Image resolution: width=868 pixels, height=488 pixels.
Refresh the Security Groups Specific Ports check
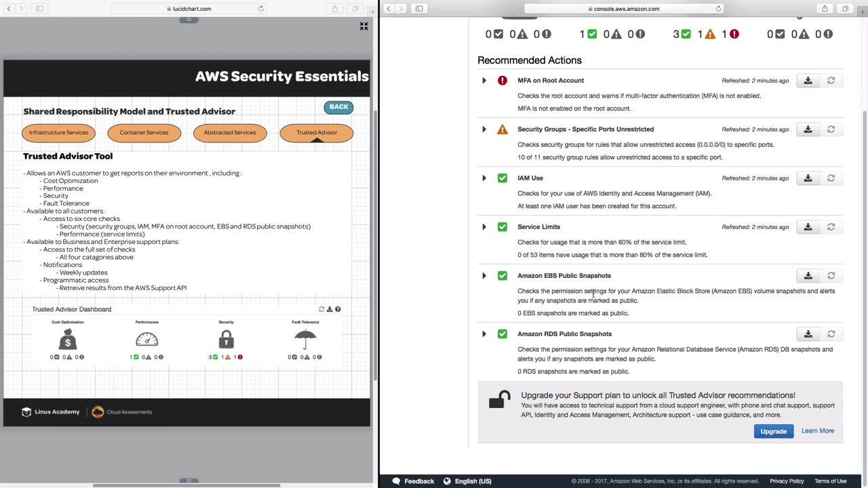pyautogui.click(x=831, y=129)
